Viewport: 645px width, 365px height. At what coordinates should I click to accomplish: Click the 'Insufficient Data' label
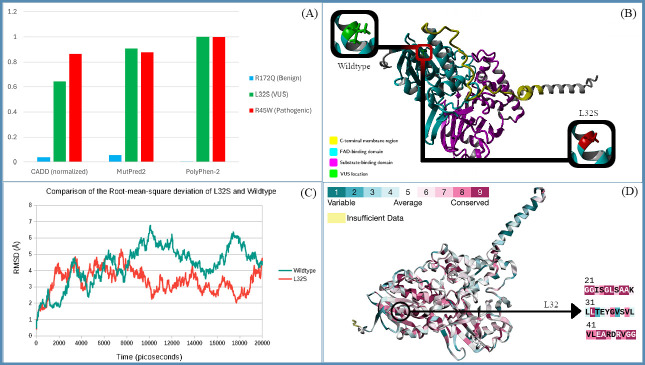(375, 218)
